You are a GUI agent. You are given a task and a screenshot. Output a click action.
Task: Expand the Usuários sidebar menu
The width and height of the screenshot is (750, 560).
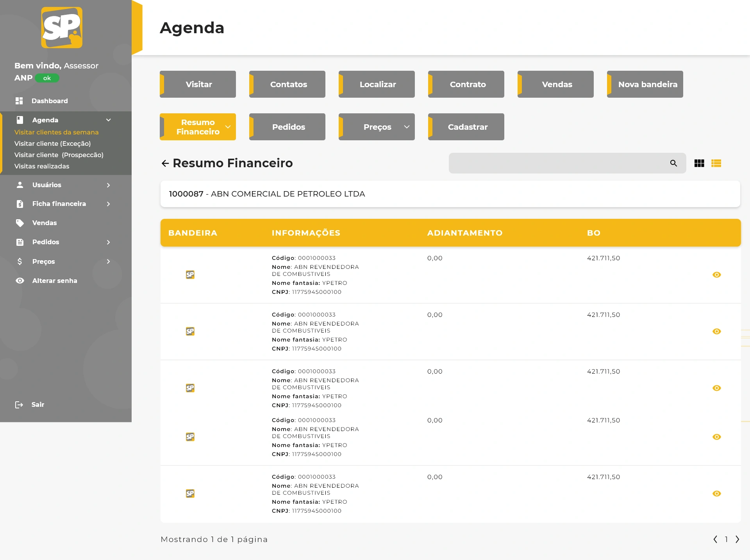(108, 185)
